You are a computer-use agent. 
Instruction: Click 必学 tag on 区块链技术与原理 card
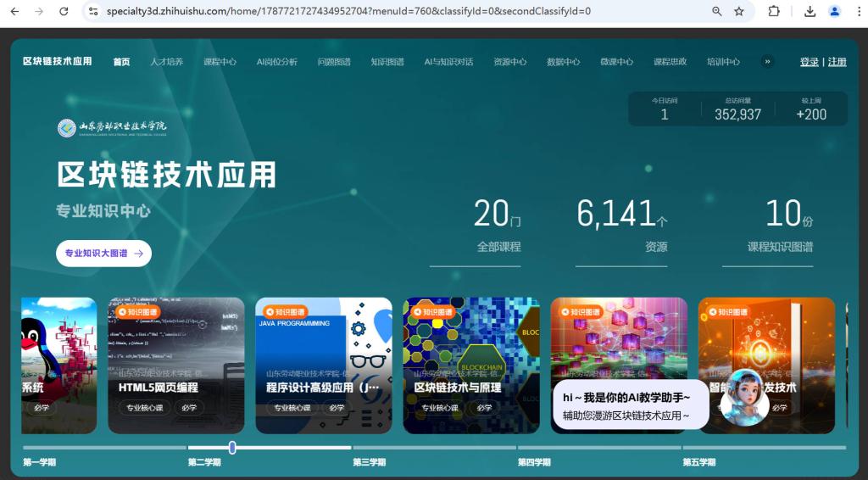coord(484,407)
